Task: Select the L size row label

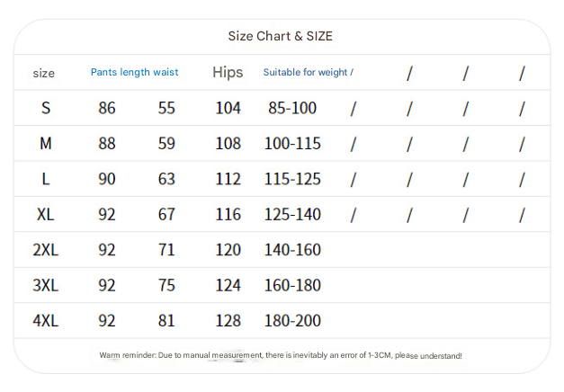Action: 46,179
